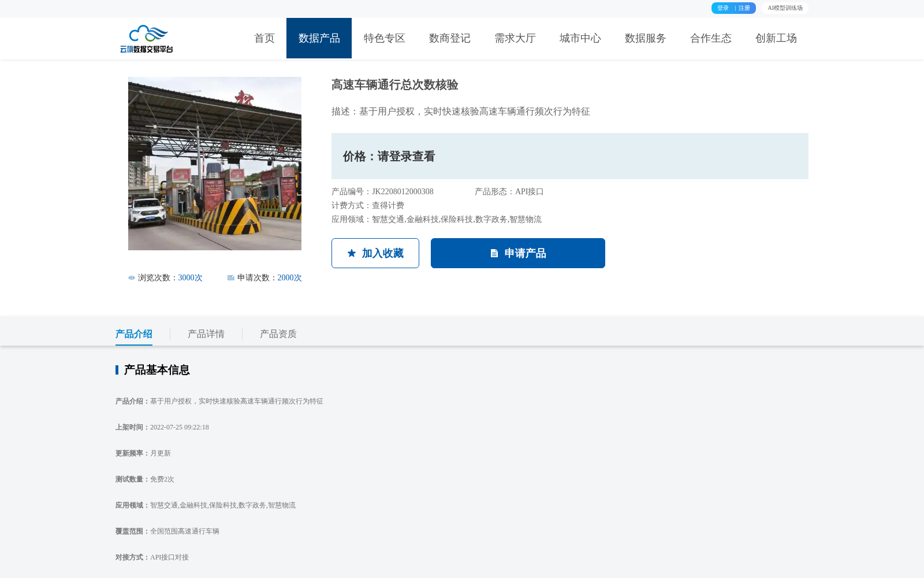Click the 应用领域 line under product number

click(x=437, y=220)
